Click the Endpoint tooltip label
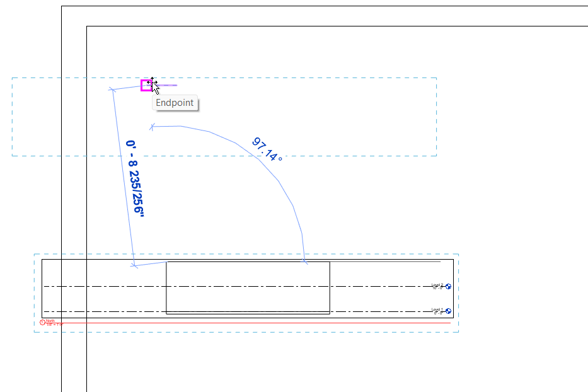Screen dimensions: 588x392 (175, 103)
